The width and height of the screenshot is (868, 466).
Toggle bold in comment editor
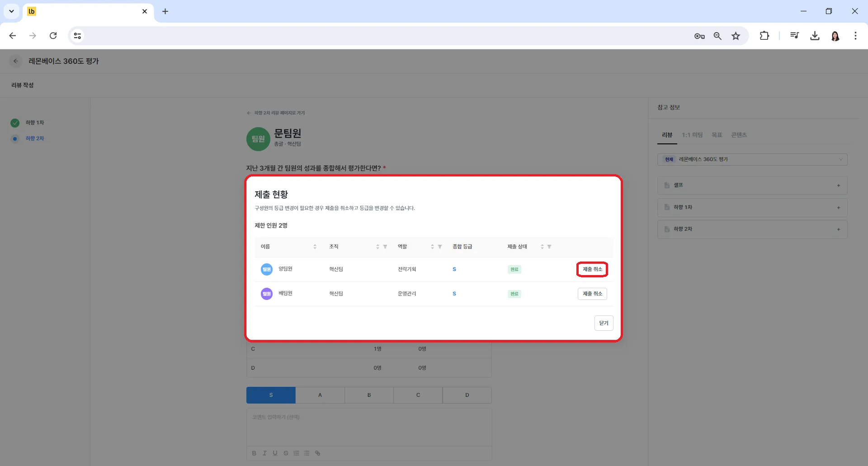tap(254, 453)
